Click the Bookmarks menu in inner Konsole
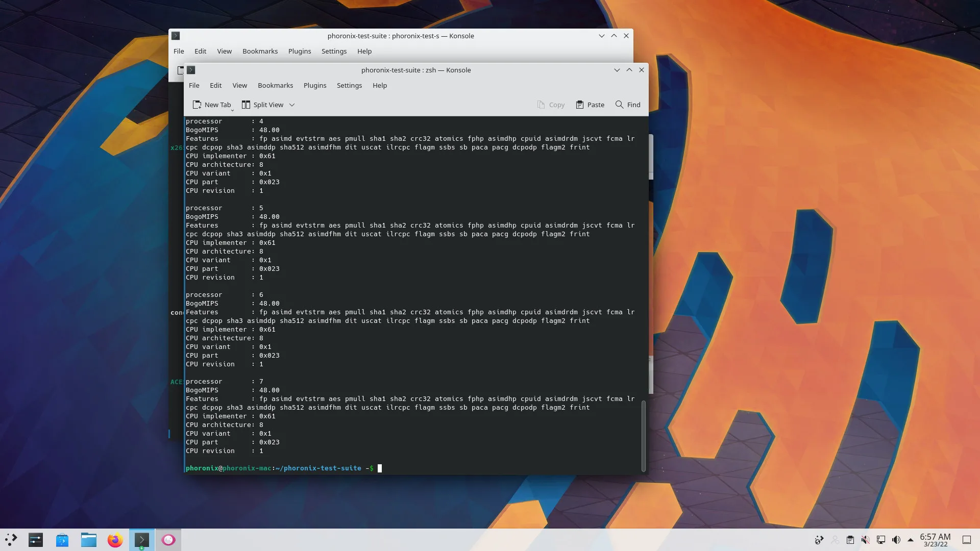The image size is (980, 551). click(275, 85)
